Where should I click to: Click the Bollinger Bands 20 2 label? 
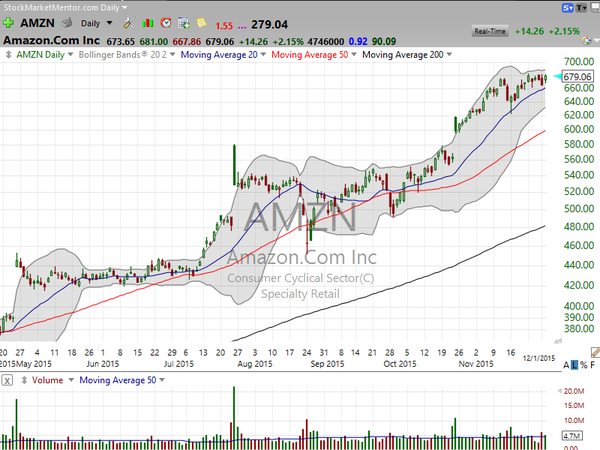point(122,55)
